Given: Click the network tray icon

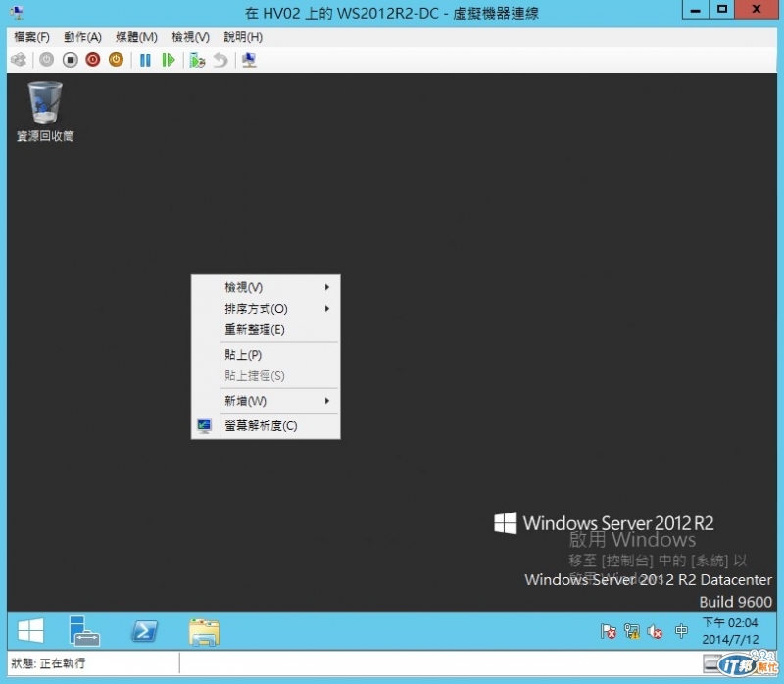Looking at the screenshot, I should pos(631,631).
